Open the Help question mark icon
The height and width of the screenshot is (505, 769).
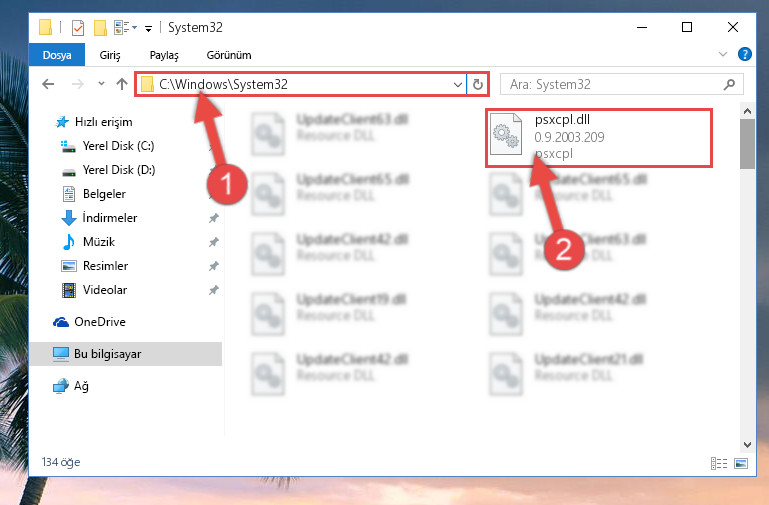[744, 54]
